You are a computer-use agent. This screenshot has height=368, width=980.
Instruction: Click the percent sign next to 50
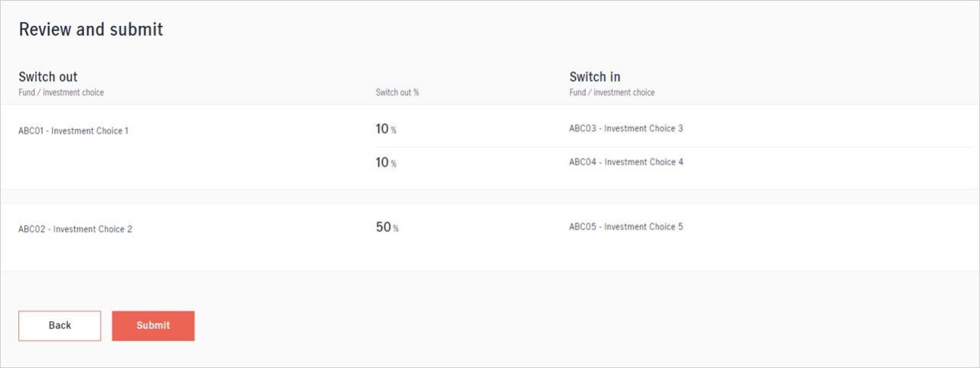tap(396, 229)
